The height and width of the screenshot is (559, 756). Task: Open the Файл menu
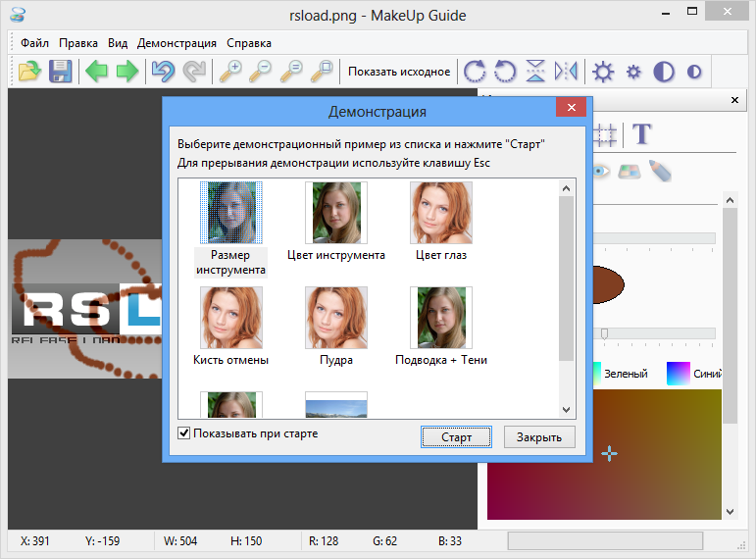point(34,43)
